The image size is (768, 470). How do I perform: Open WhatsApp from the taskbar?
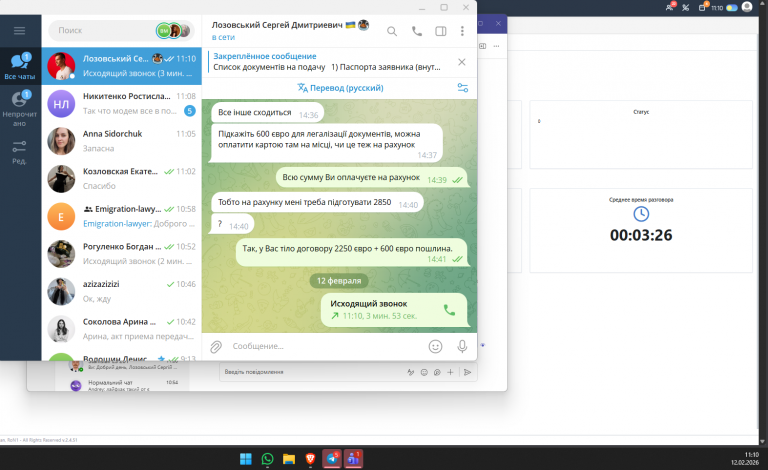pyautogui.click(x=267, y=459)
